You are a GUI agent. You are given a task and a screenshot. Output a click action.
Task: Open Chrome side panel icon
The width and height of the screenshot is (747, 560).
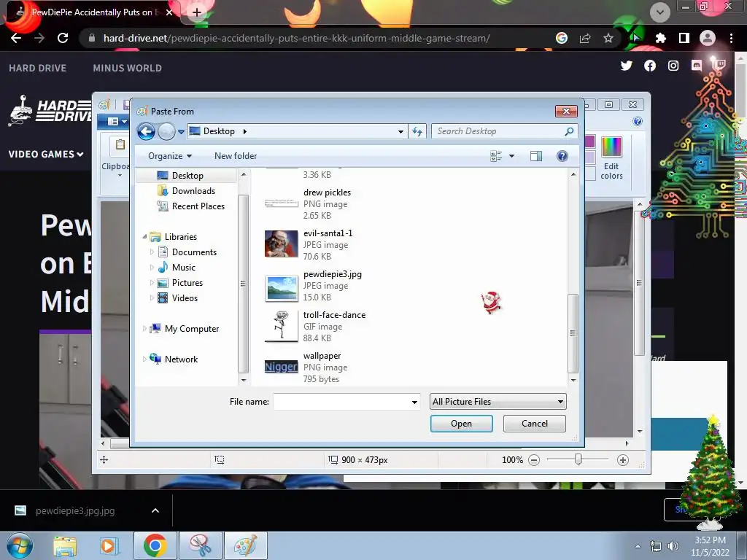pos(684,38)
